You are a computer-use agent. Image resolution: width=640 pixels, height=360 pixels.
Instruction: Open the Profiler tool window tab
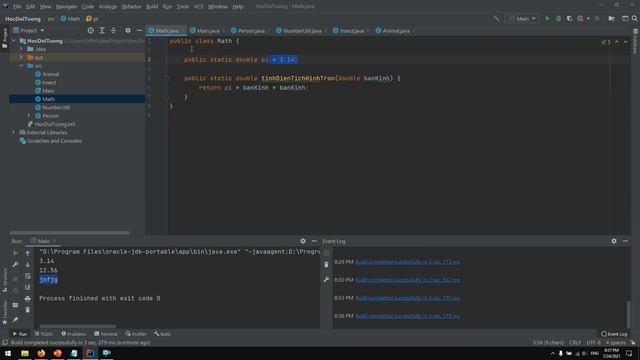click(x=136, y=334)
